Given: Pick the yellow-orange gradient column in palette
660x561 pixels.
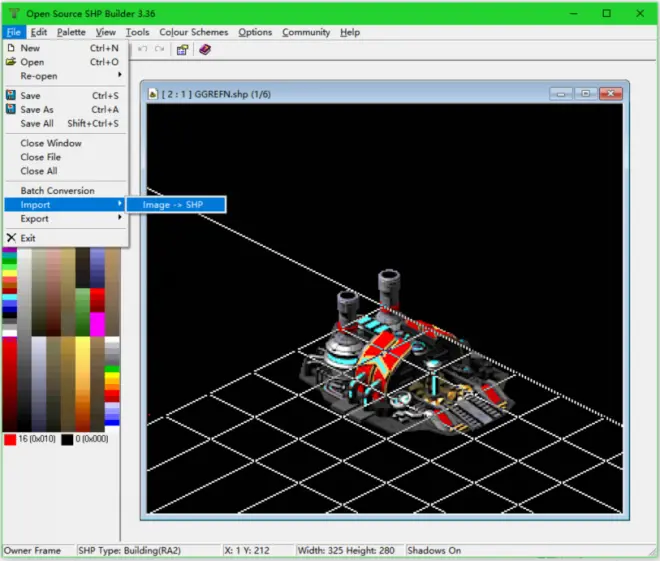Looking at the screenshot, I should [82, 383].
